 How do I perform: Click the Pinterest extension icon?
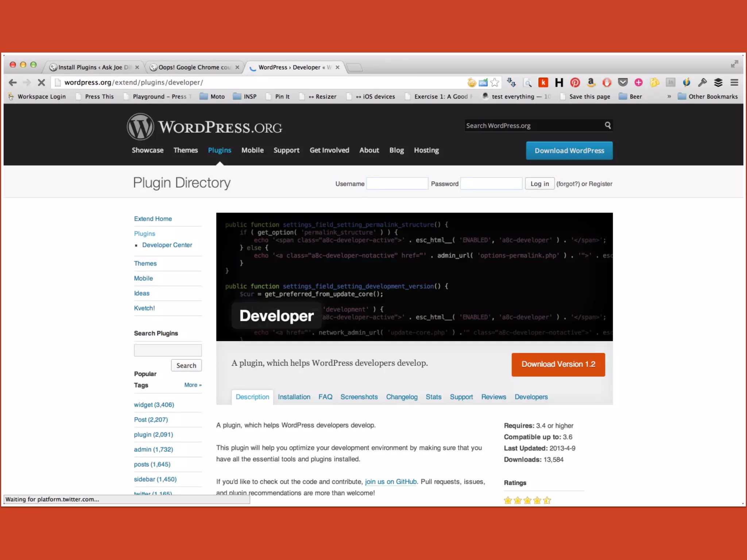click(575, 83)
